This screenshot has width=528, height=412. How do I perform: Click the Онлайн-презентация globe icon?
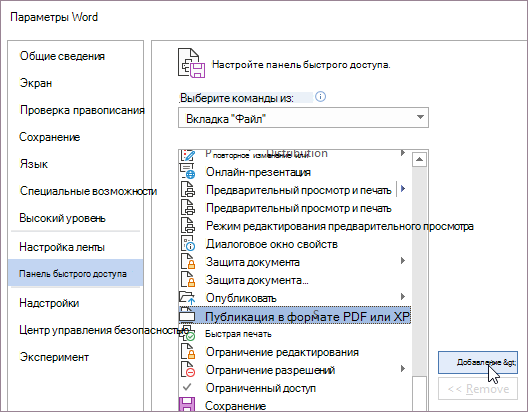click(x=187, y=172)
